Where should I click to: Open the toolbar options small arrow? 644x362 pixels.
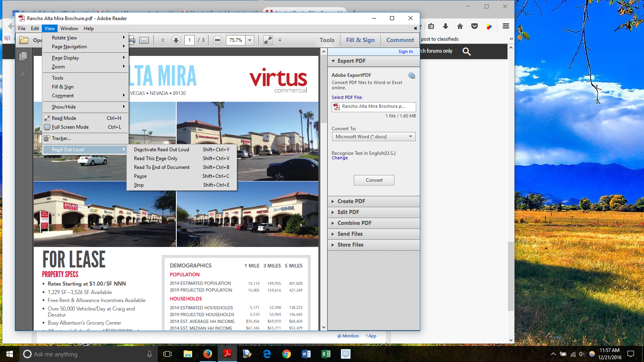point(280,40)
